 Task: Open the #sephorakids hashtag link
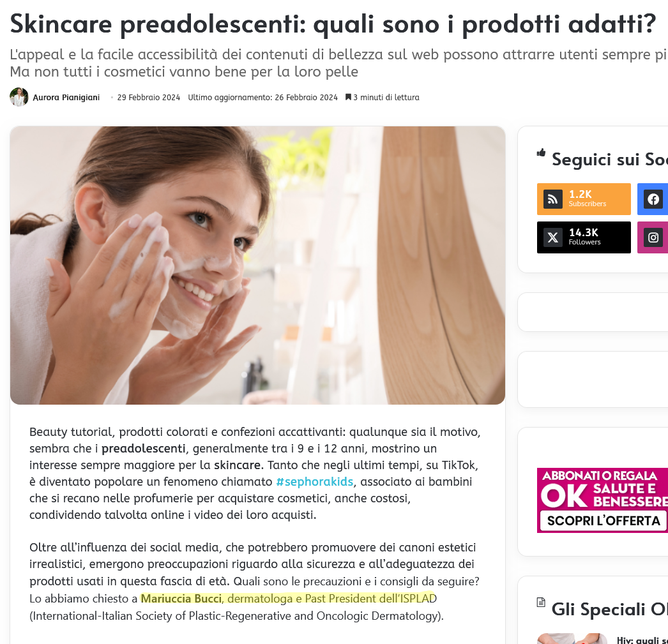pos(314,481)
